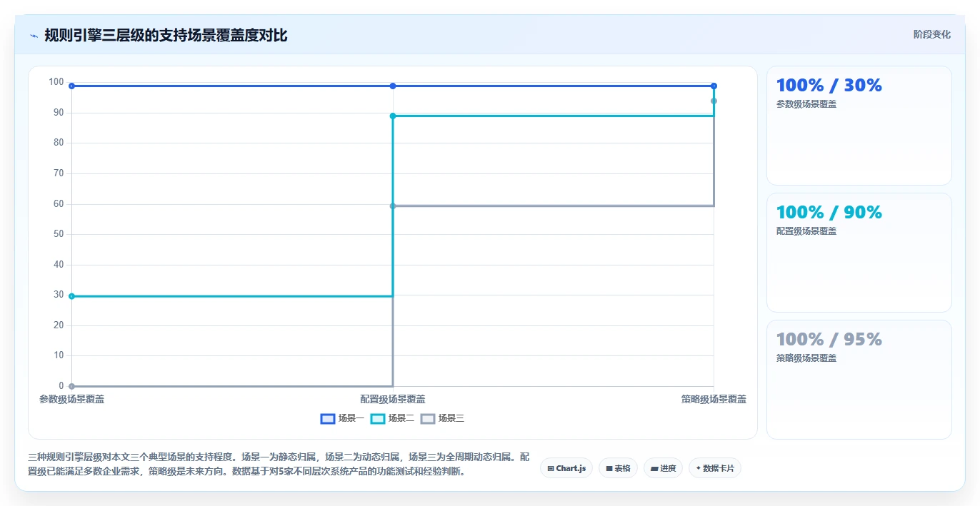
Task: Click the lightning icon beside the chart title
Action: click(34, 36)
